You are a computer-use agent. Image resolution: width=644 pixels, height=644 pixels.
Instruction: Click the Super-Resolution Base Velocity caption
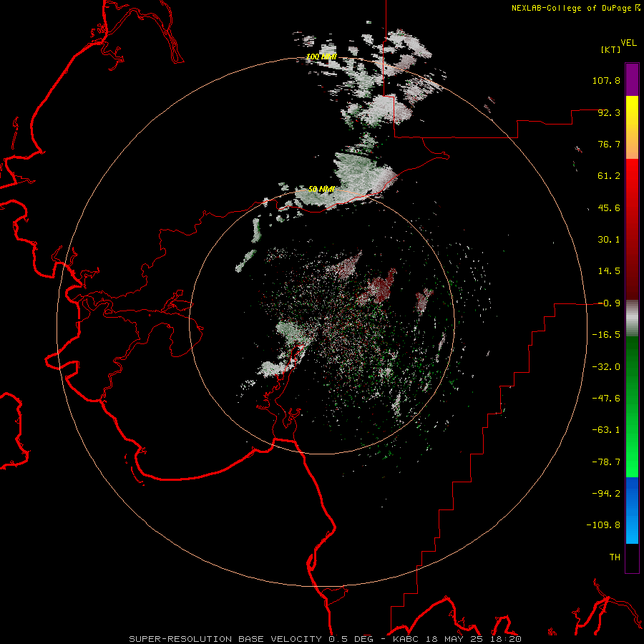(326, 639)
